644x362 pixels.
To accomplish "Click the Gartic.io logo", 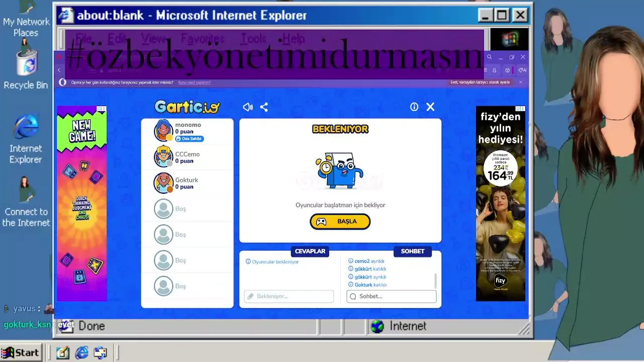I will tap(187, 107).
